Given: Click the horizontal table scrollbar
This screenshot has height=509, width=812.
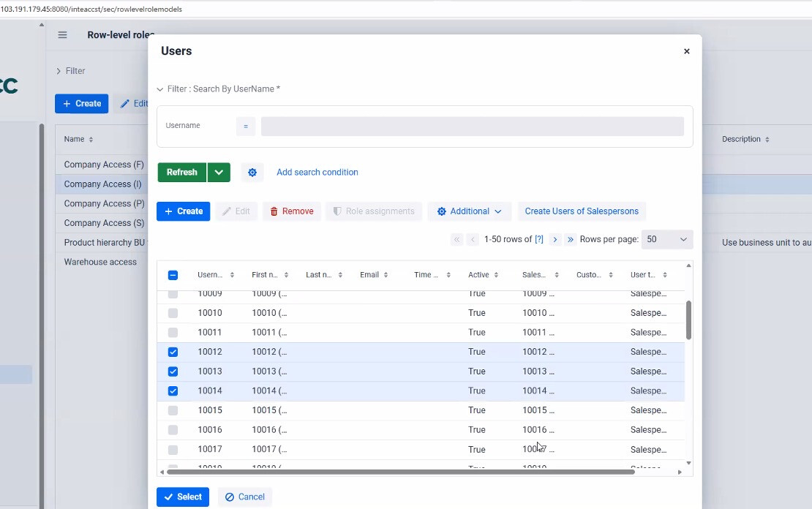Looking at the screenshot, I should (399, 472).
